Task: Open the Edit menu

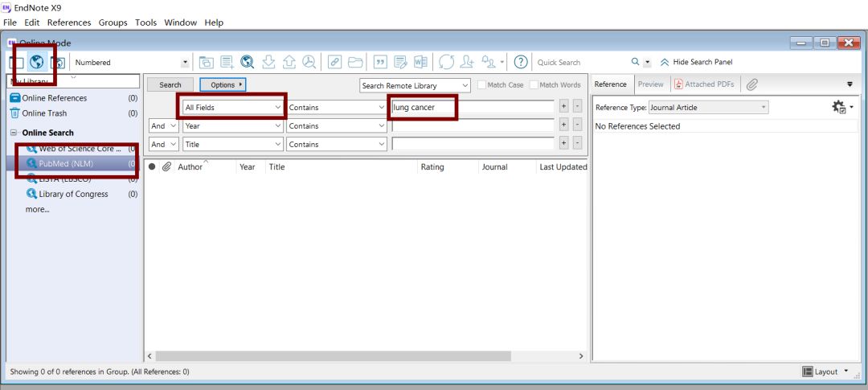Action: coord(31,23)
